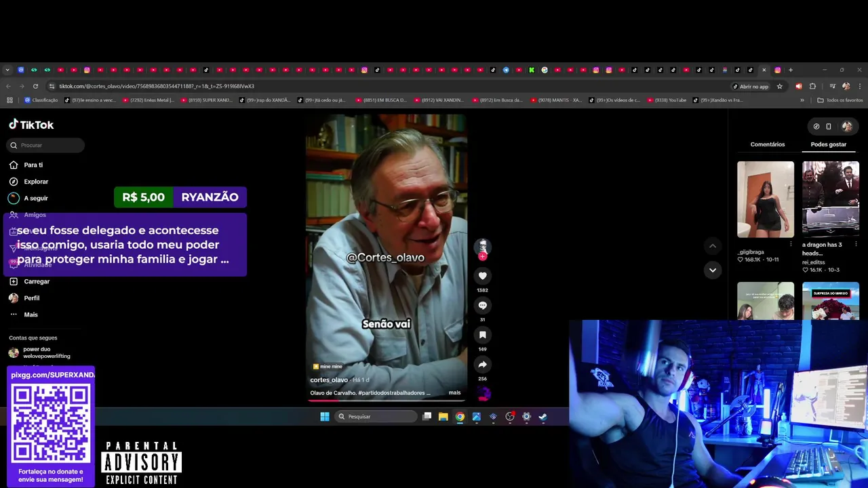Open the Task View taskbar icon
Viewport: 868px width, 488px height.
427,417
